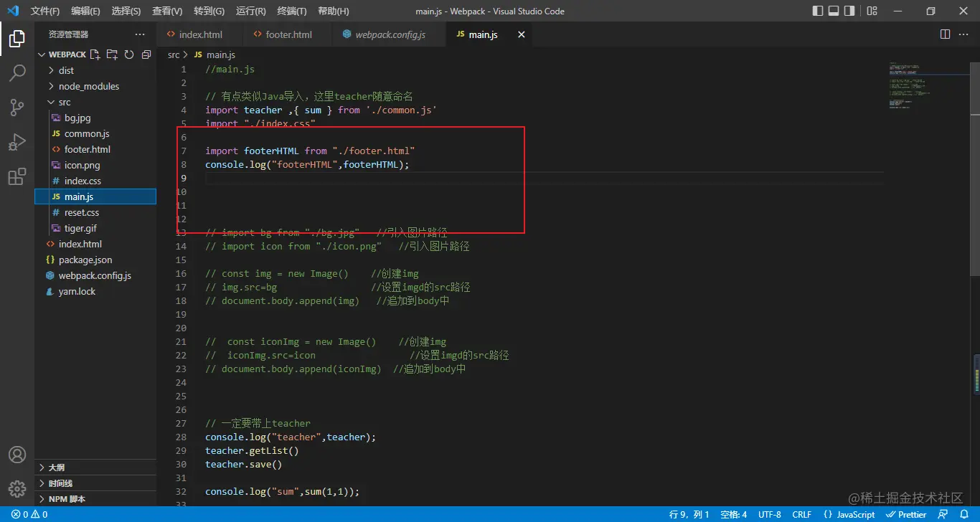Change end of line sequence CRLF
Viewport: 980px width, 522px height.
802,514
